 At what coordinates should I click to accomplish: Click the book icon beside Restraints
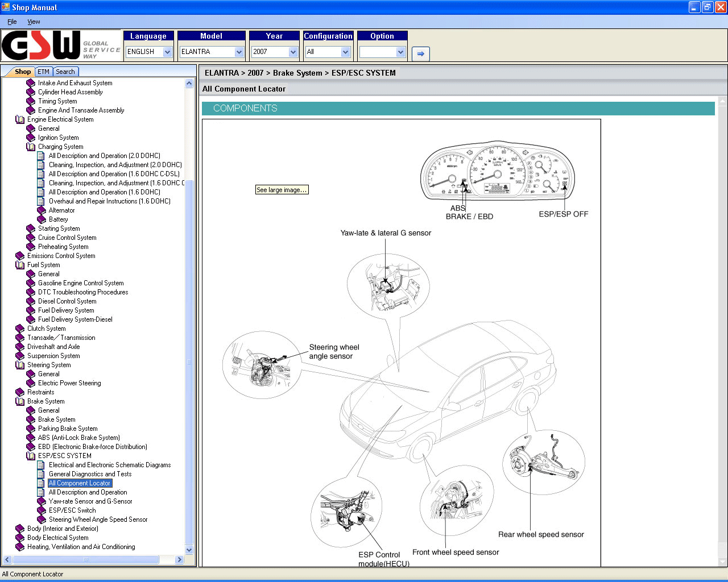(x=20, y=392)
